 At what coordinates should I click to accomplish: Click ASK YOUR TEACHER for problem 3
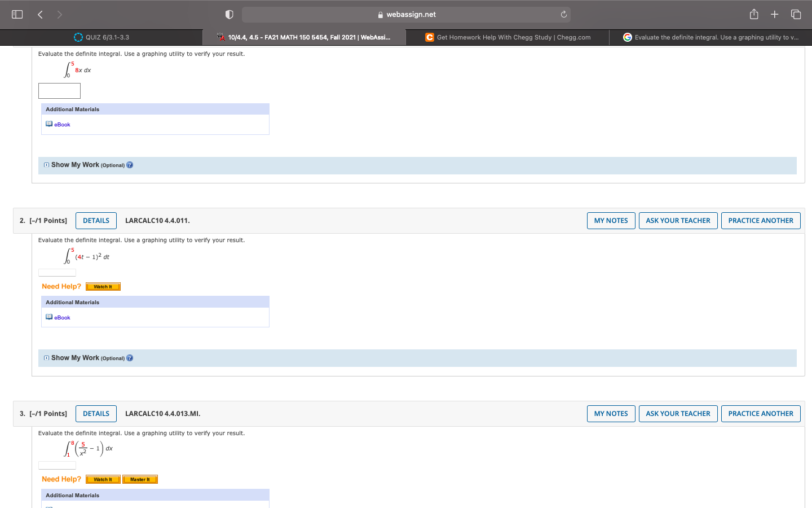678,413
